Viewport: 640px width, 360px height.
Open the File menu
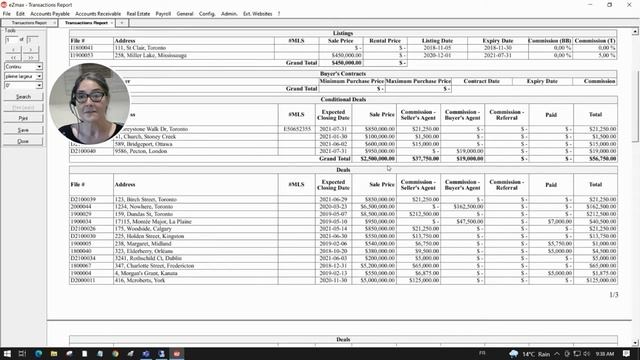pyautogui.click(x=7, y=13)
